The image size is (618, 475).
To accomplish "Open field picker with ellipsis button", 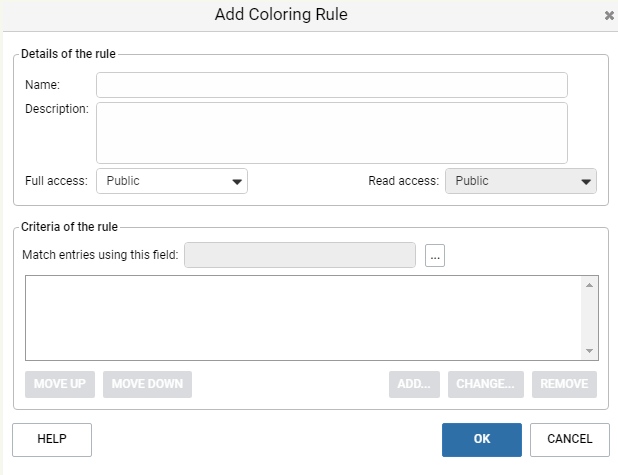I will 435,255.
